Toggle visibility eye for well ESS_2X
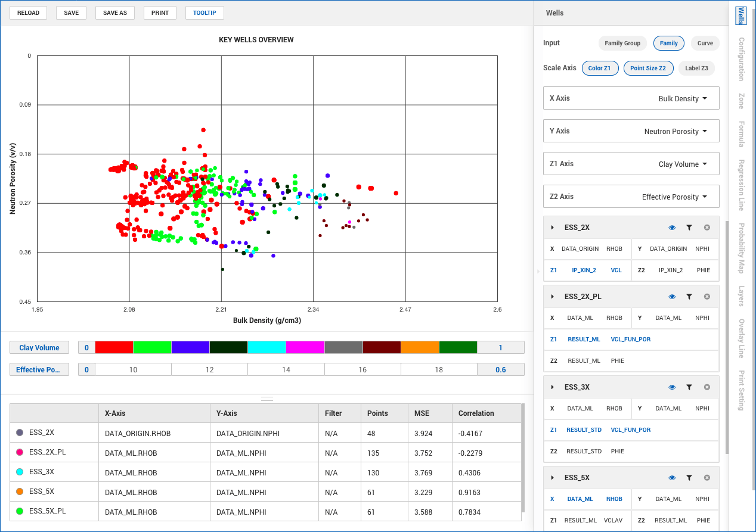This screenshot has height=532, width=756. 672,228
